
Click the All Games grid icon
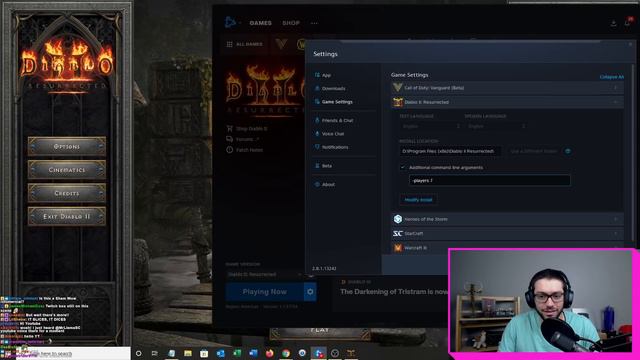tap(229, 44)
